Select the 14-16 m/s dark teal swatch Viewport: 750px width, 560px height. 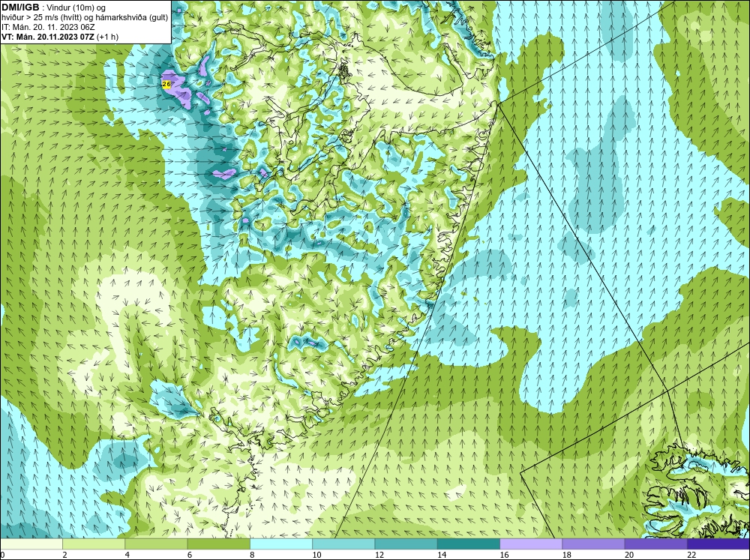tap(469, 544)
